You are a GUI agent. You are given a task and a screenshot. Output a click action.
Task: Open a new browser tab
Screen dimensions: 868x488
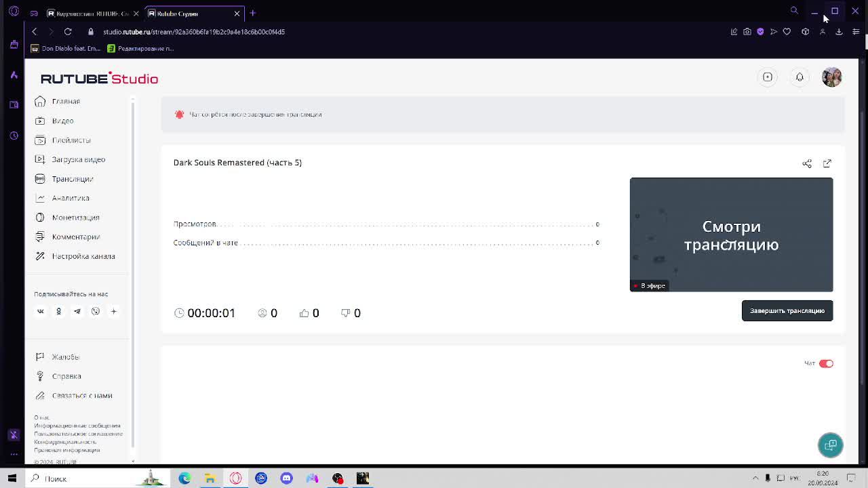point(252,13)
